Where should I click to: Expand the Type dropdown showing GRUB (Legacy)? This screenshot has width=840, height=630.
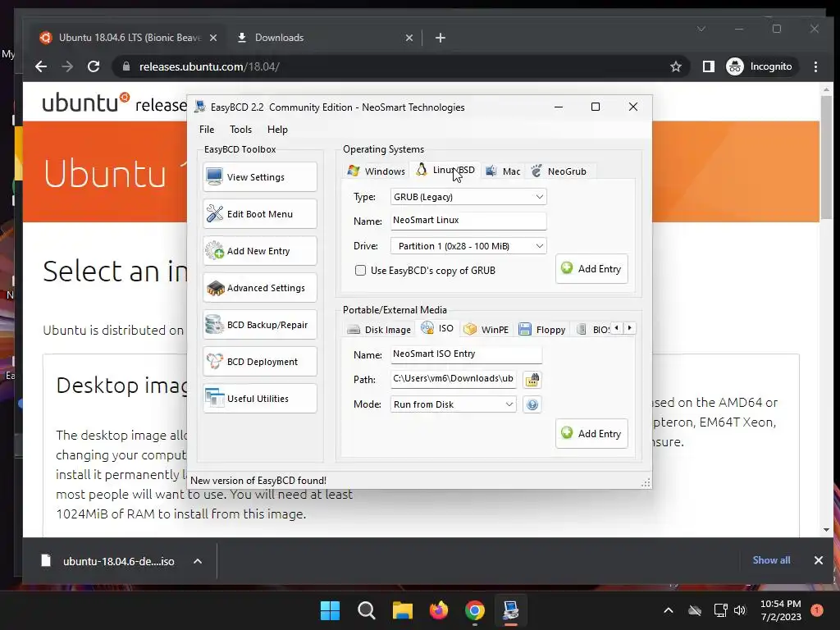[468, 197]
